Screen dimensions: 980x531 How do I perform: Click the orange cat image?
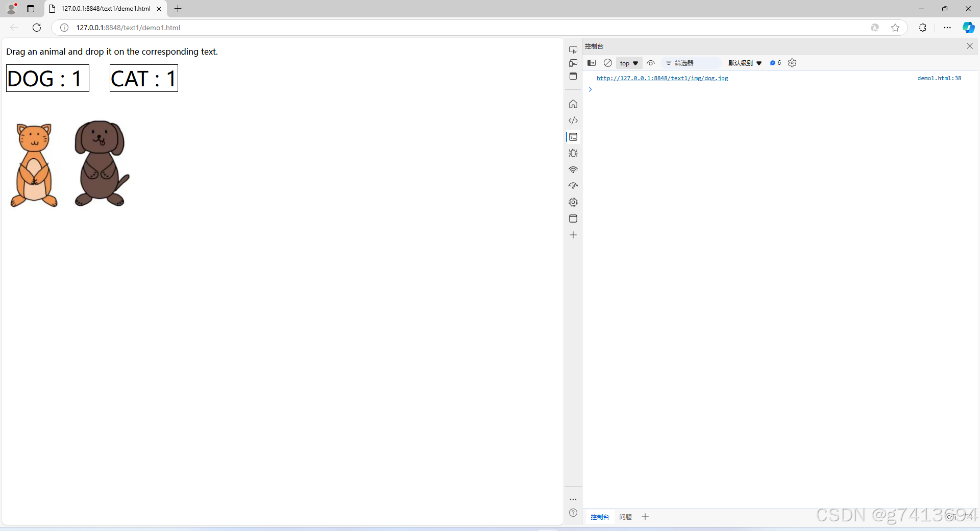[34, 165]
